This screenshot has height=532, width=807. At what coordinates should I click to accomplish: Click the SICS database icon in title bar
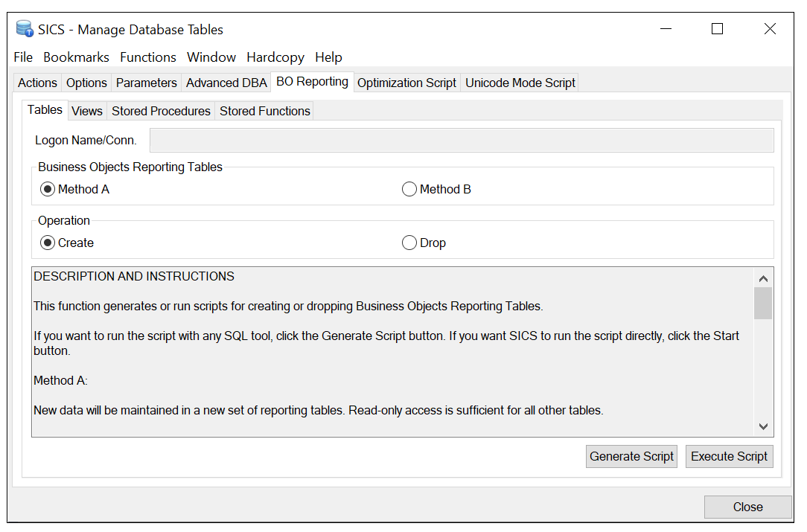[x=25, y=30]
